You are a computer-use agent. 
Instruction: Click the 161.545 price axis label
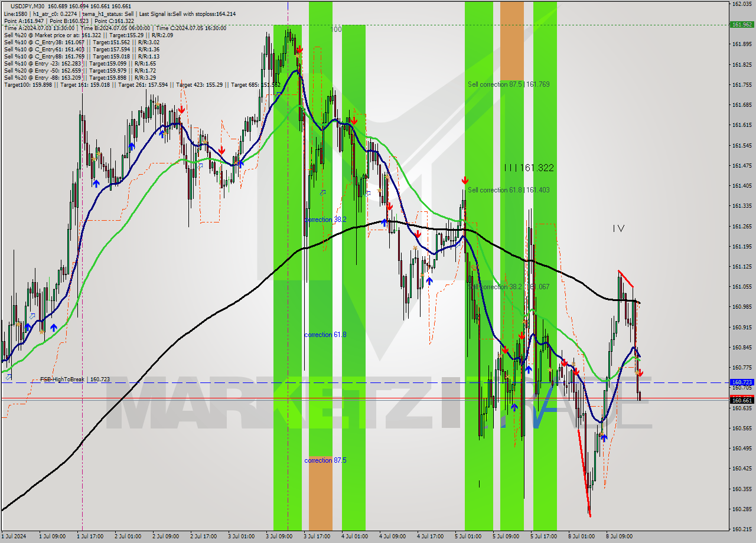(741, 145)
